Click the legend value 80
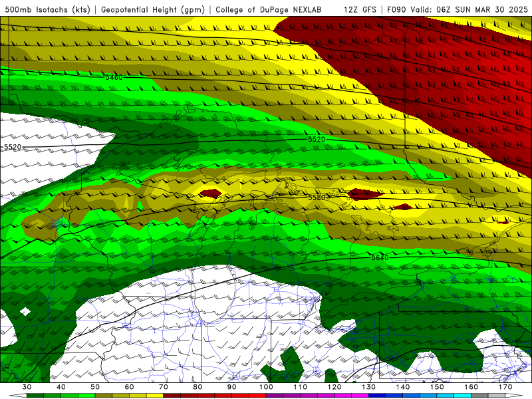 [x=198, y=387]
